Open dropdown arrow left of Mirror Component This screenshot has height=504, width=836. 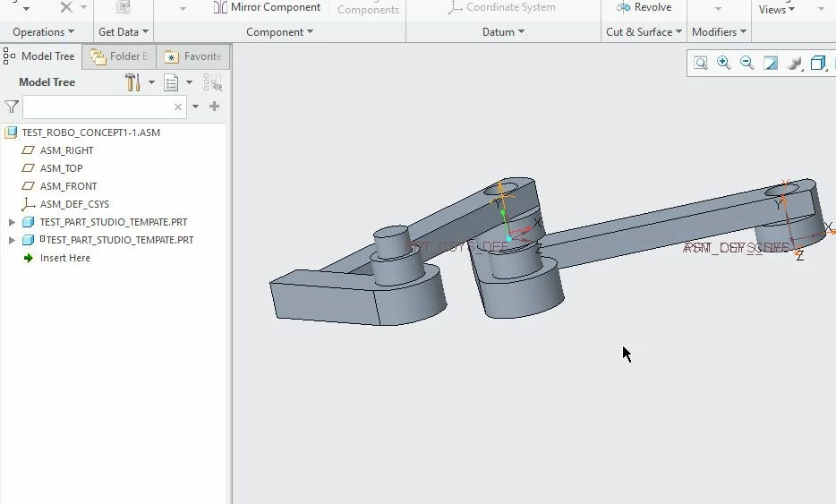pos(183,9)
